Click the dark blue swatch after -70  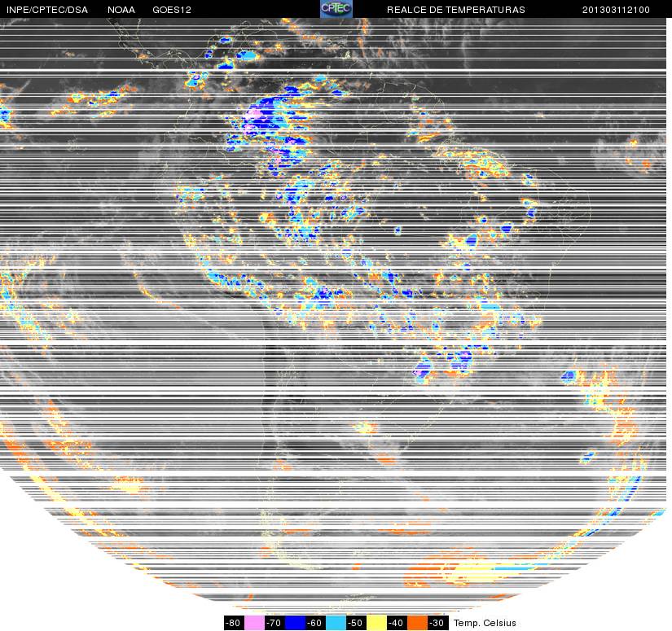[x=296, y=623]
